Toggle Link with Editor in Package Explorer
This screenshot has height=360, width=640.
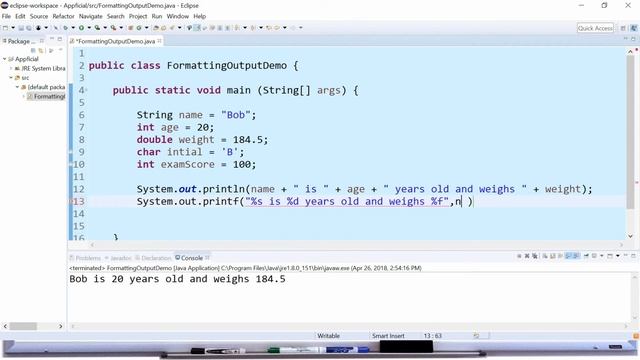[x=41, y=51]
